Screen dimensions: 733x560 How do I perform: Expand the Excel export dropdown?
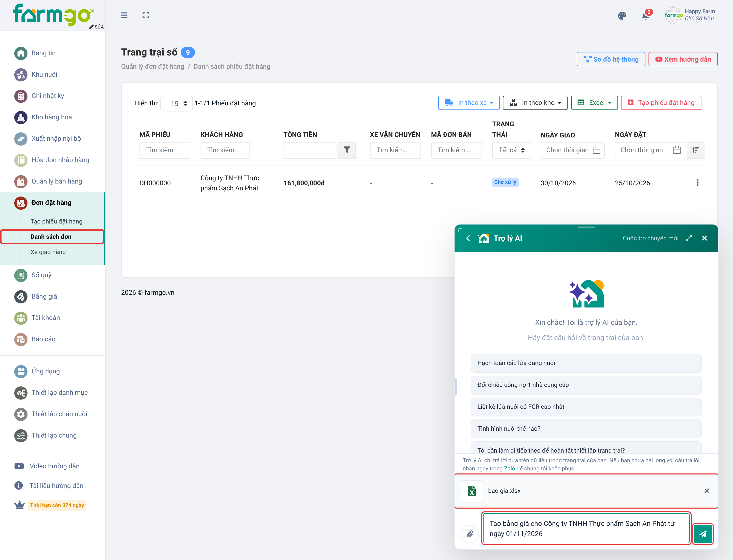[594, 103]
